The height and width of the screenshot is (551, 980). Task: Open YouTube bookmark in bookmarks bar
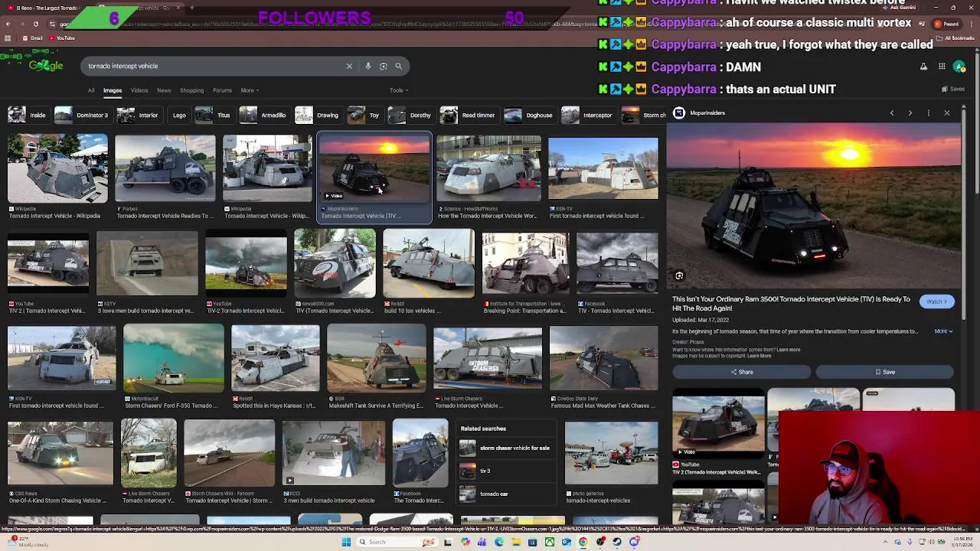tap(61, 38)
